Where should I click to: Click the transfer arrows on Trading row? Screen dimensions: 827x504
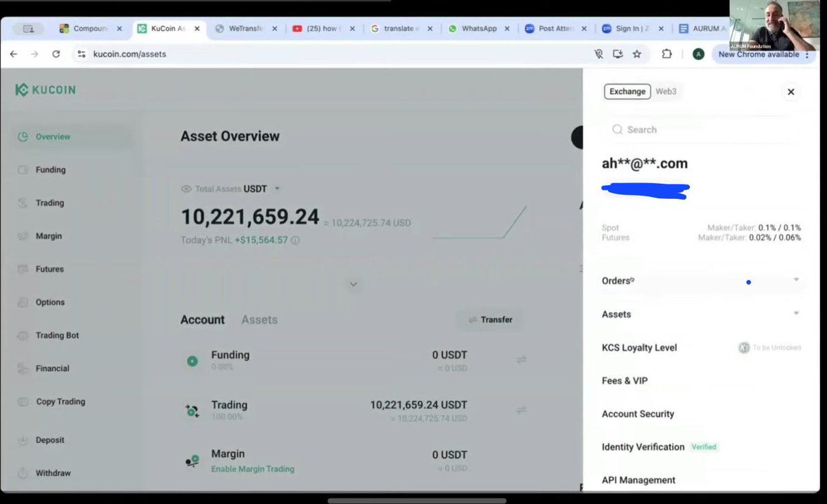(522, 410)
